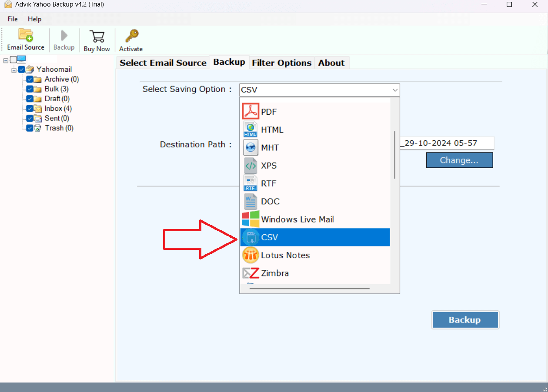Select Lotus Notes saving option

click(x=315, y=255)
